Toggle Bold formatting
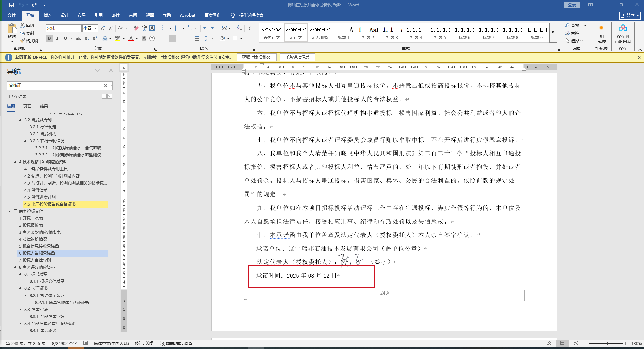The width and height of the screenshot is (644, 349). 49,38
